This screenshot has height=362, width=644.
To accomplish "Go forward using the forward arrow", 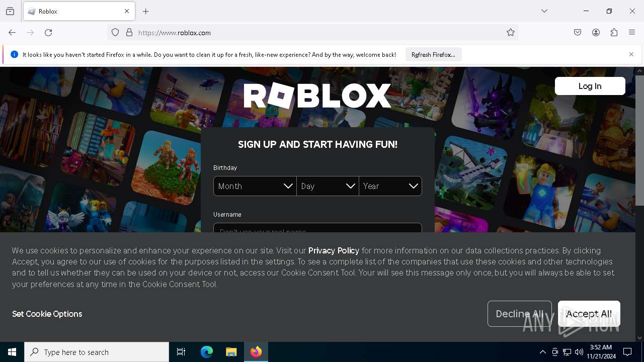I will pyautogui.click(x=30, y=33).
